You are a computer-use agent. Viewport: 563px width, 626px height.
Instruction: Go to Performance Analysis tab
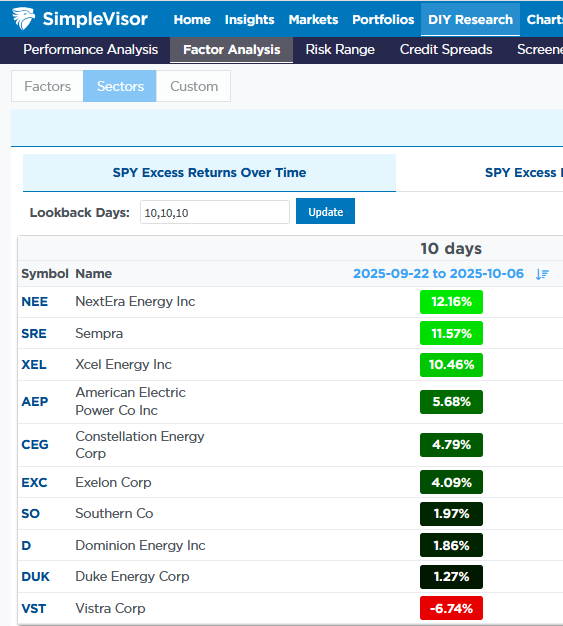point(91,50)
